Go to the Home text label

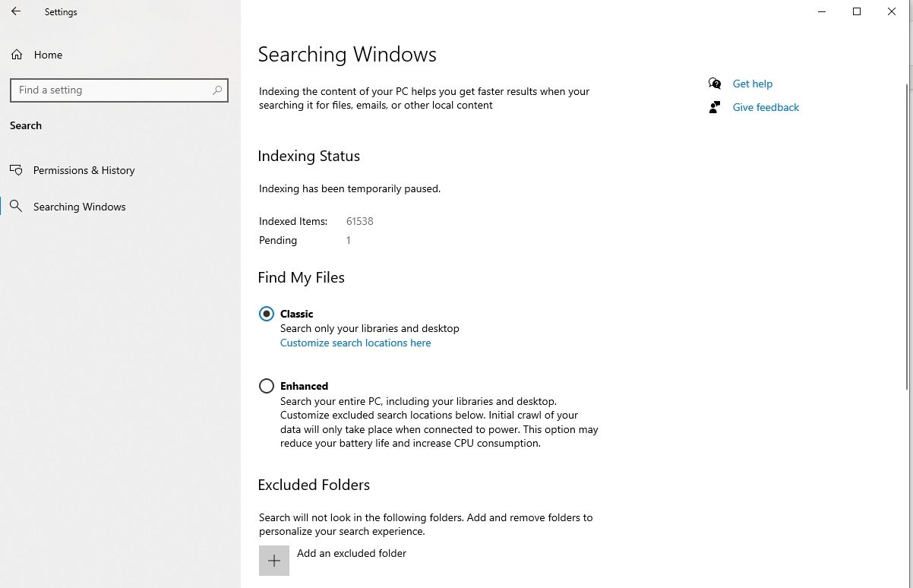click(48, 55)
